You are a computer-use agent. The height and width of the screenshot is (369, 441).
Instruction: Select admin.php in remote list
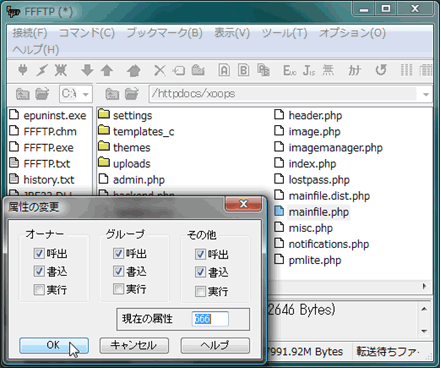139,180
